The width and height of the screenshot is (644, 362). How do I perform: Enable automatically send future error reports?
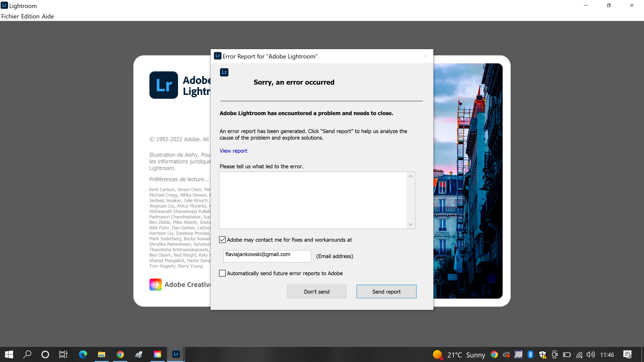[222, 273]
